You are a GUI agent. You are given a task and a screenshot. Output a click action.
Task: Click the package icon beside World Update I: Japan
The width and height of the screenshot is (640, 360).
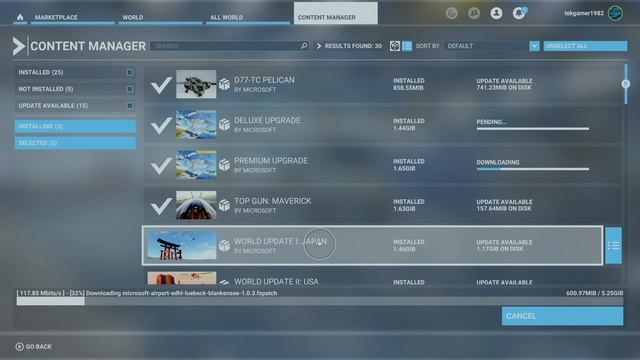coord(224,245)
